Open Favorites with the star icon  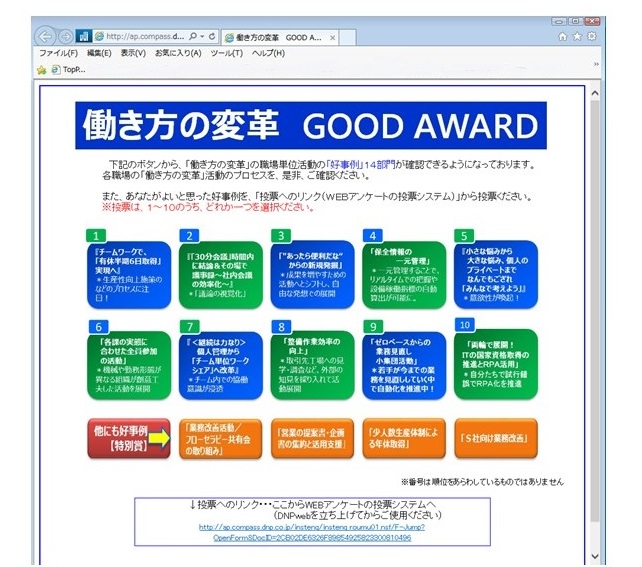pyautogui.click(x=578, y=36)
